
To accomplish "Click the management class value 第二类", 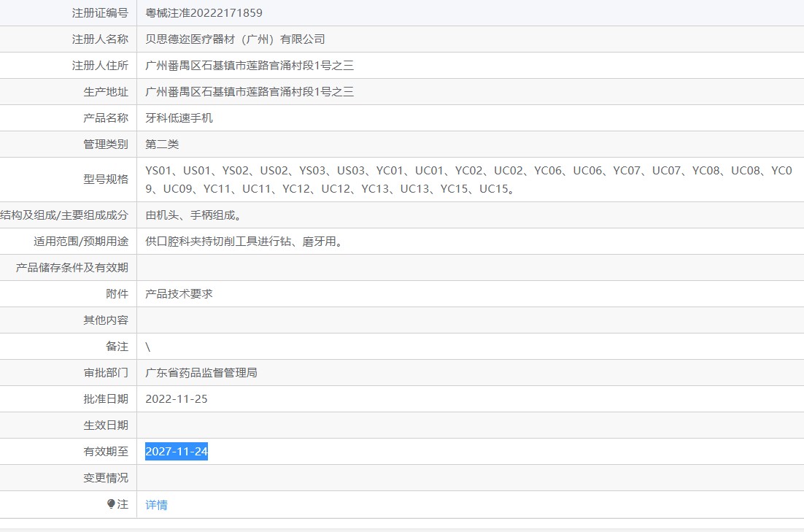I will click(162, 144).
